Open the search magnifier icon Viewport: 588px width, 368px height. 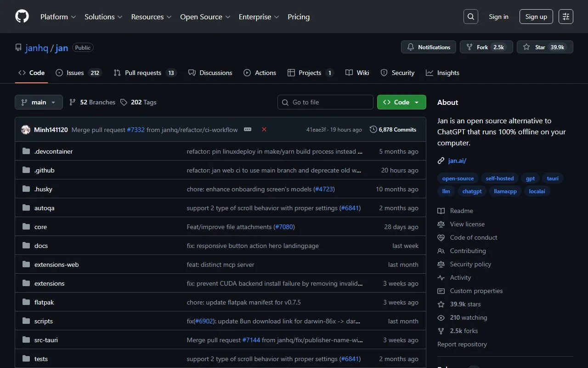[x=471, y=17]
